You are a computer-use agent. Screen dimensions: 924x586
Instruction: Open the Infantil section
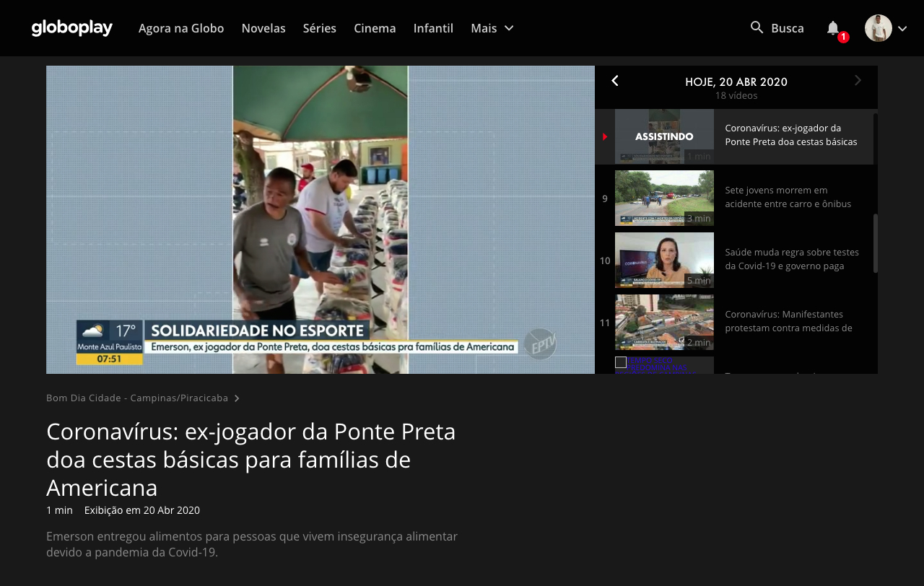[x=433, y=28]
